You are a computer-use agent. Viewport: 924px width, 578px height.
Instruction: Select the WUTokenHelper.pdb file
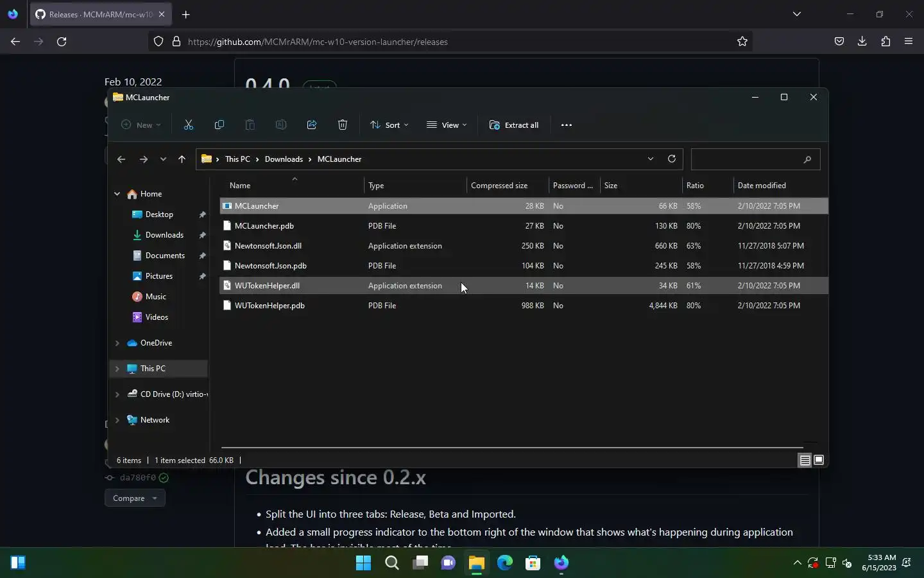(x=524, y=306)
